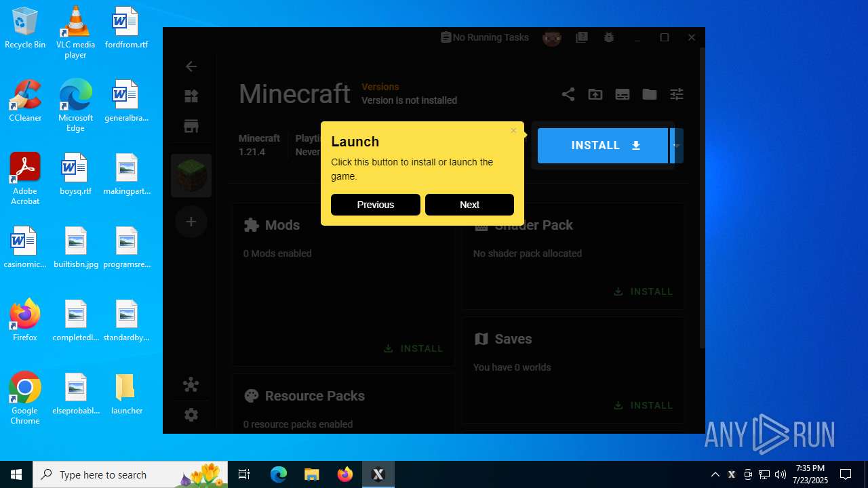
Task: Click the back arrow in launcher sidebar
Action: [191, 66]
